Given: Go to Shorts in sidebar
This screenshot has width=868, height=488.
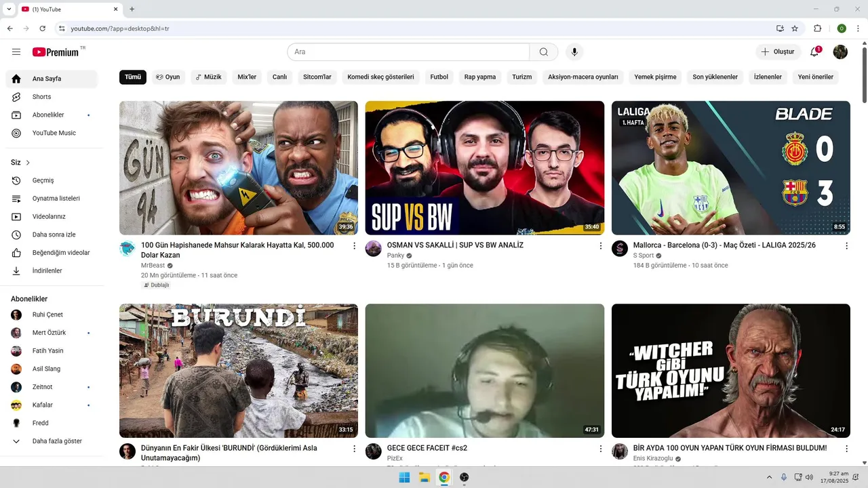Looking at the screenshot, I should (52, 97).
